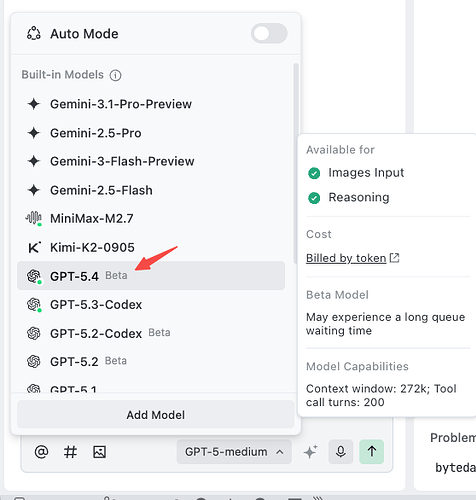Click the model list scrollbar
Viewport: 476px width, 500px height.
tap(296, 163)
